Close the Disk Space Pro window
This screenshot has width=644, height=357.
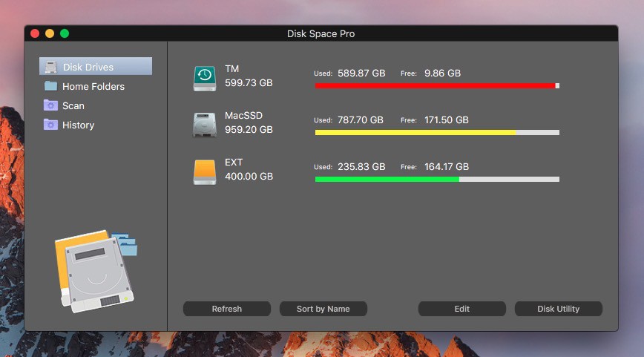click(35, 33)
